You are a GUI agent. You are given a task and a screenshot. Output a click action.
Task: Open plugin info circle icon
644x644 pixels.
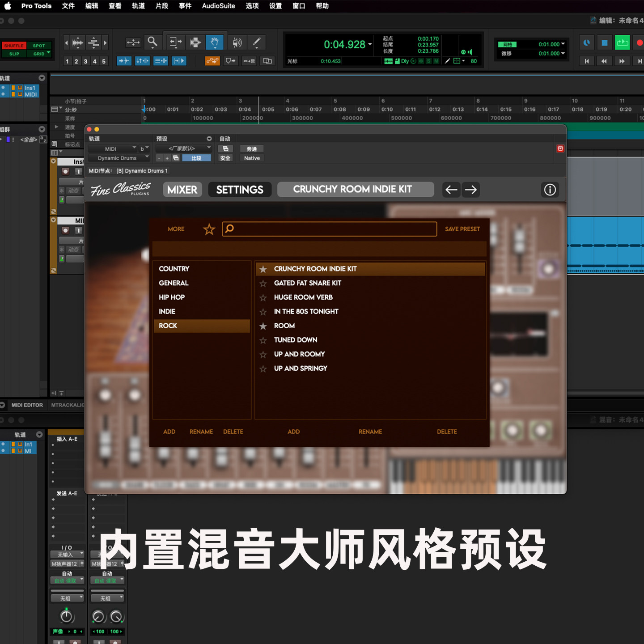pyautogui.click(x=550, y=190)
